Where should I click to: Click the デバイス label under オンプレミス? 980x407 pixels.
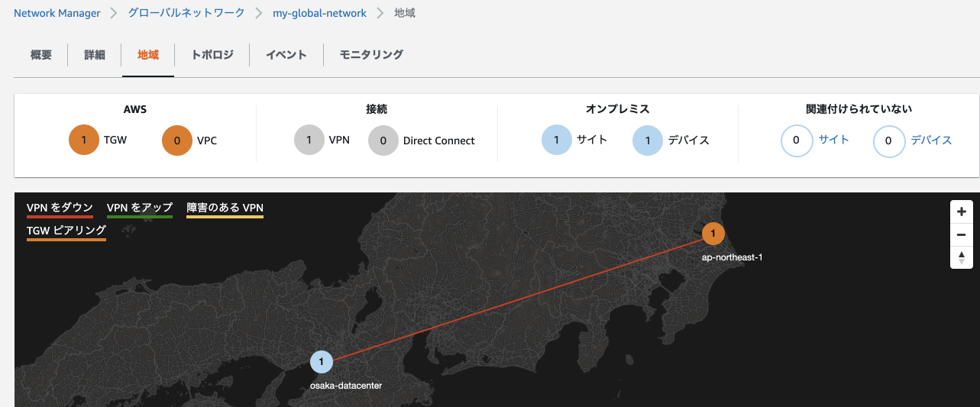pos(688,141)
